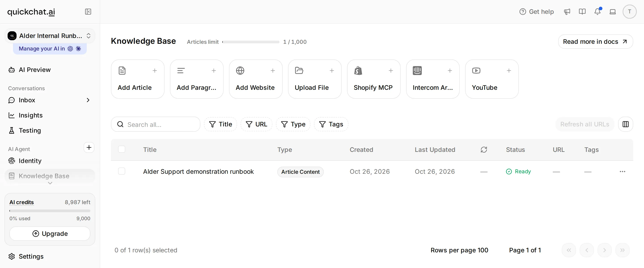Click the Articles limit progress bar
Viewport: 644px width, 268px height.
click(250, 42)
